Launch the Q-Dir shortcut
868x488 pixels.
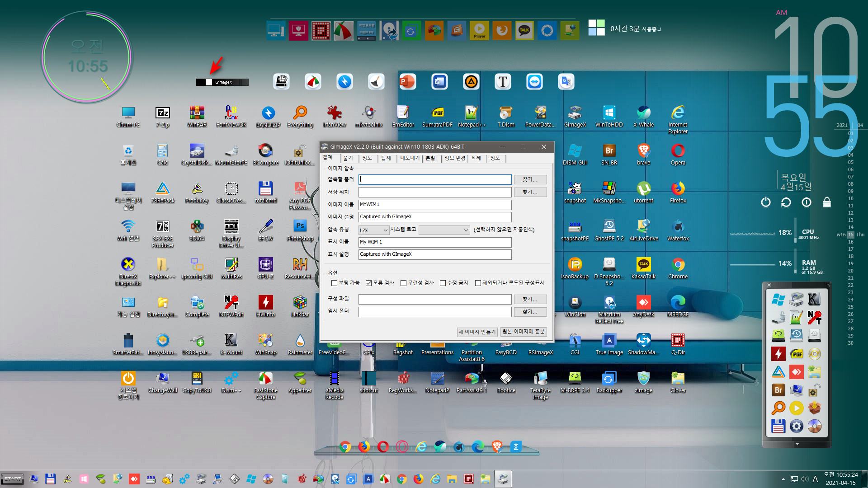(x=678, y=344)
